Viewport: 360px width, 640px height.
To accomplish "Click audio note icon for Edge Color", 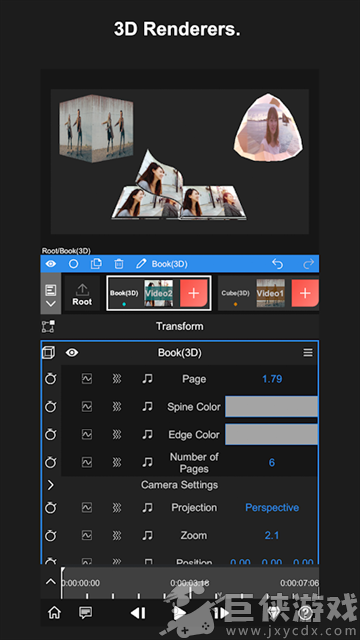I will tap(147, 435).
